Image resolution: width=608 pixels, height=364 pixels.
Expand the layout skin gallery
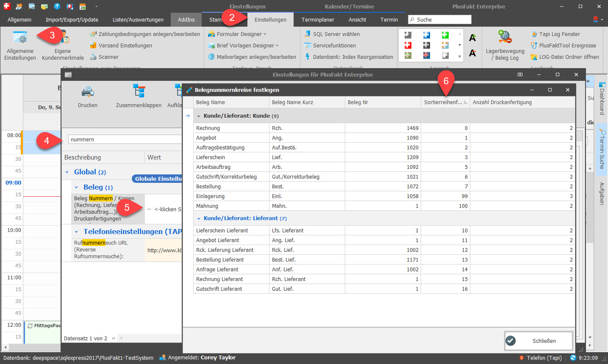[460, 56]
